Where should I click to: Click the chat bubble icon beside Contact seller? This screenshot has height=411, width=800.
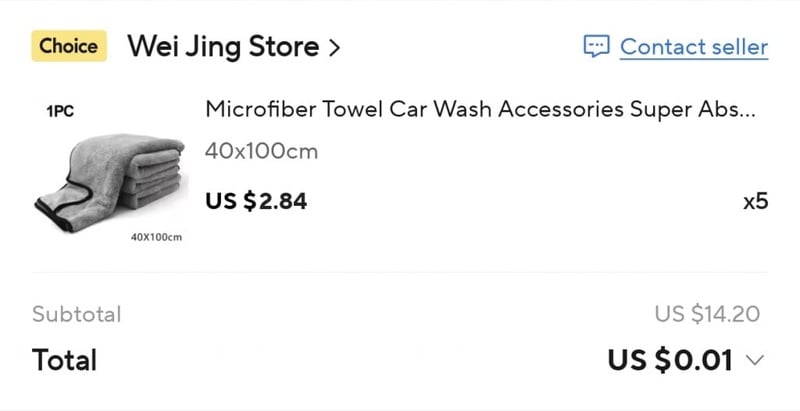coord(596,47)
